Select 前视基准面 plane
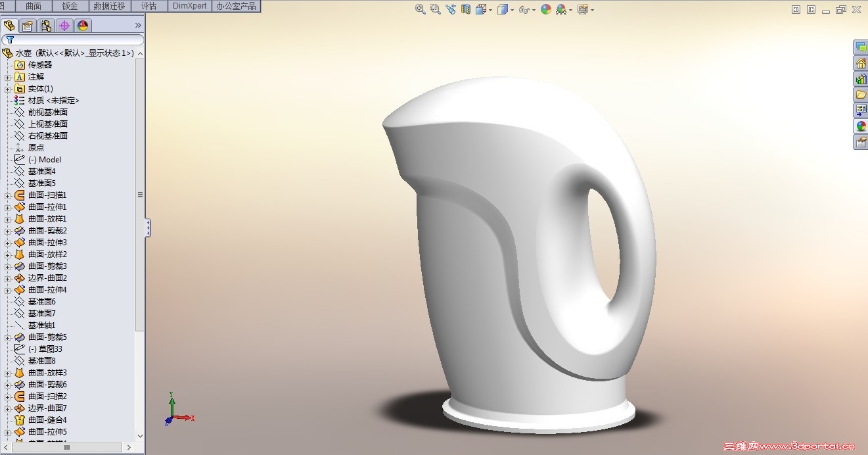 [x=47, y=112]
